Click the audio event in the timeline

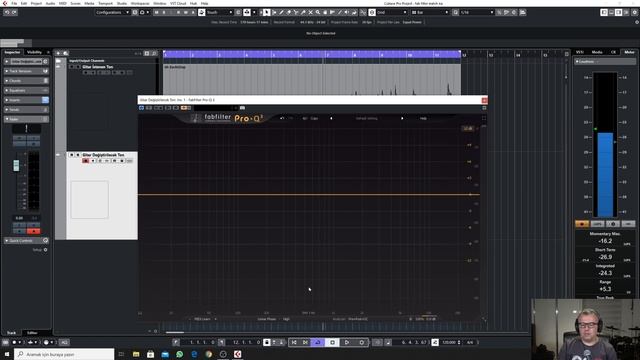pyautogui.click(x=312, y=80)
